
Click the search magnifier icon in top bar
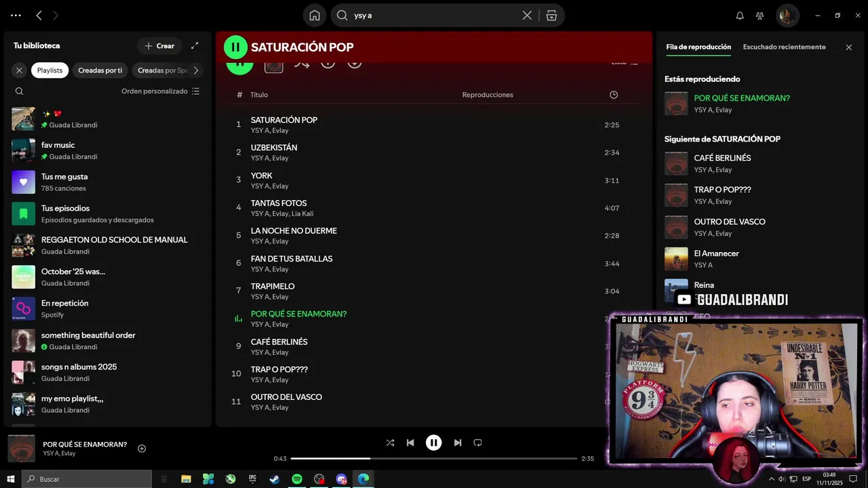(x=342, y=16)
